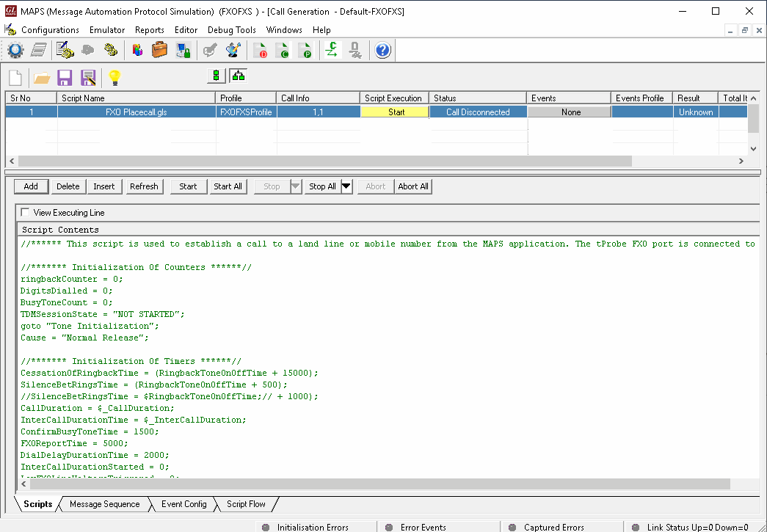767x532 pixels.
Task: Click the floppy disk with pencil save-as icon
Action: pos(88,77)
